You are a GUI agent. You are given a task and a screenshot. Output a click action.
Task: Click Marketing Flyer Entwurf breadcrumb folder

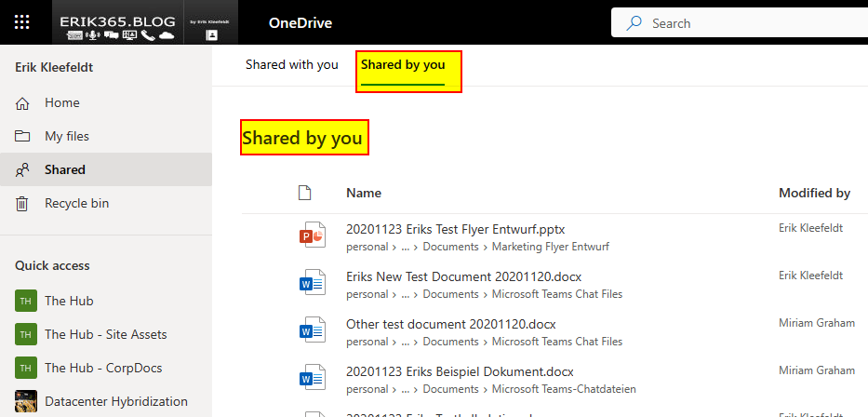pos(543,247)
